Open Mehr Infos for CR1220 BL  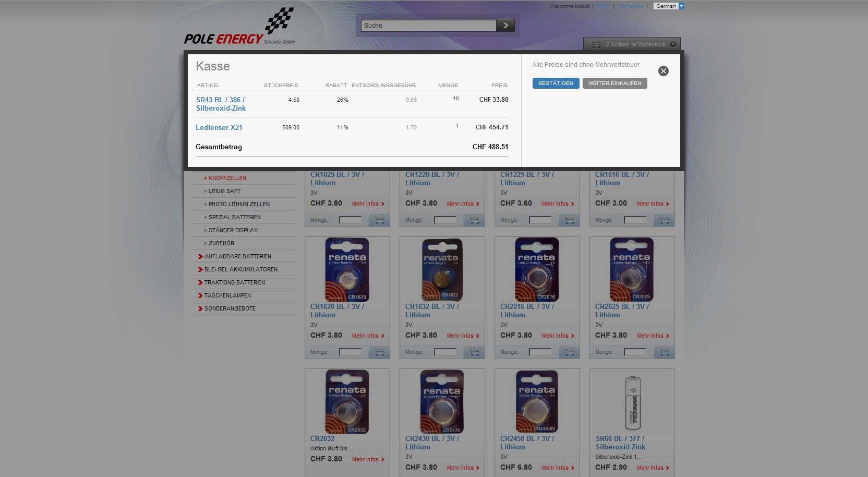463,204
